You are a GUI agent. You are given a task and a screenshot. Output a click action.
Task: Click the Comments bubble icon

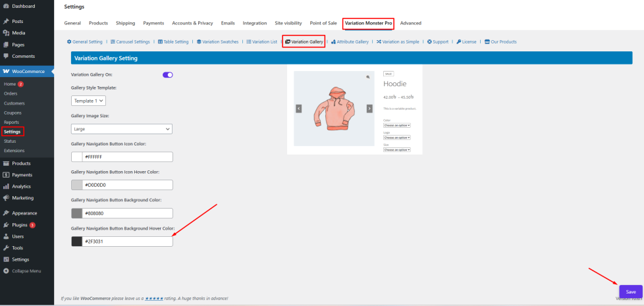pos(6,56)
